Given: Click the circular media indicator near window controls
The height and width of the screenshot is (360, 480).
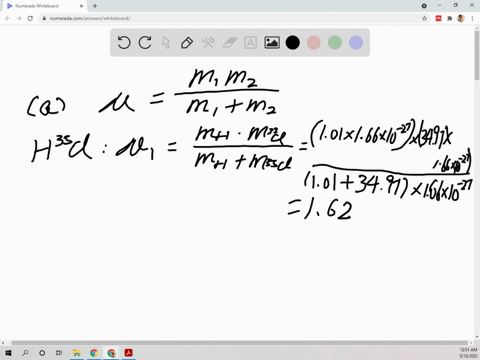Looking at the screenshot, I should tap(424, 6).
